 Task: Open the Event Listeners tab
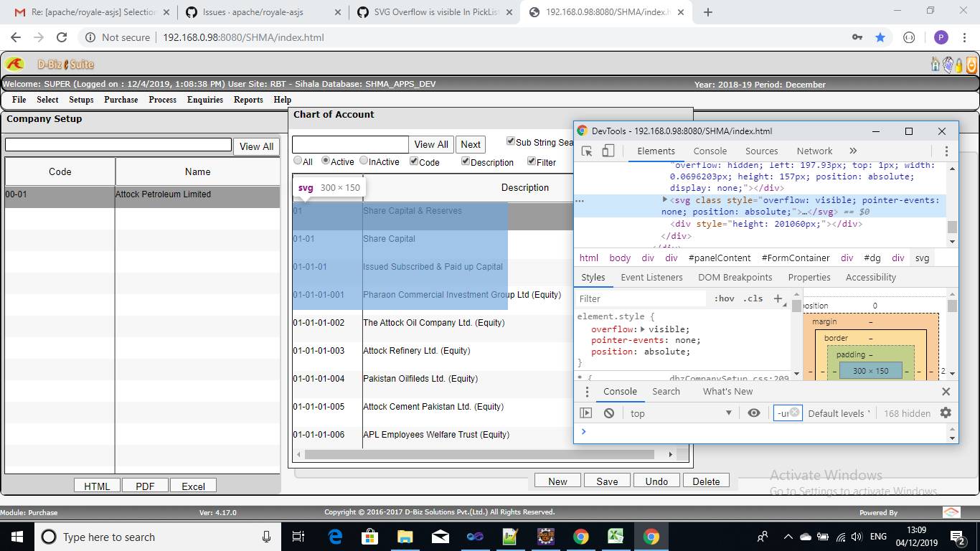point(651,277)
